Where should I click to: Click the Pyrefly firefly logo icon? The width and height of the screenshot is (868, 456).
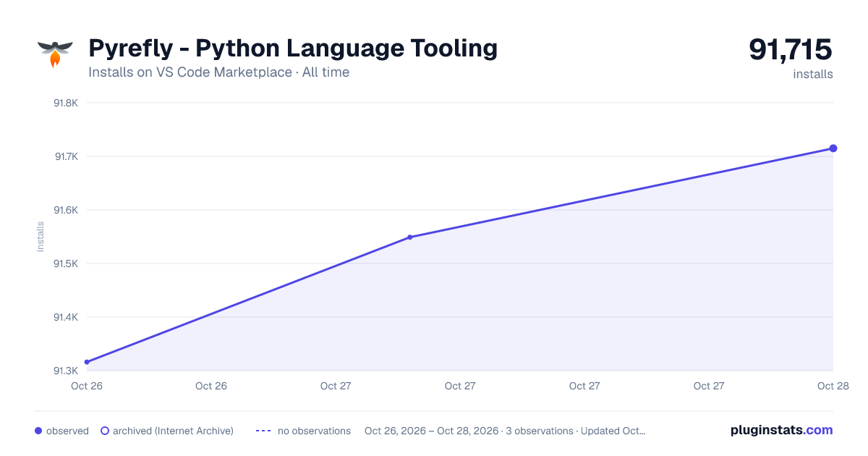pos(56,54)
